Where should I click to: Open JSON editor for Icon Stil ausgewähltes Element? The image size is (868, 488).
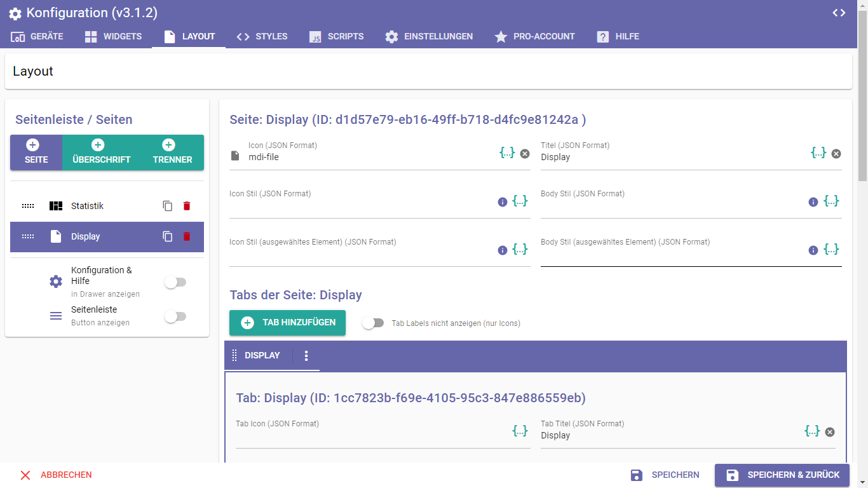click(x=520, y=249)
